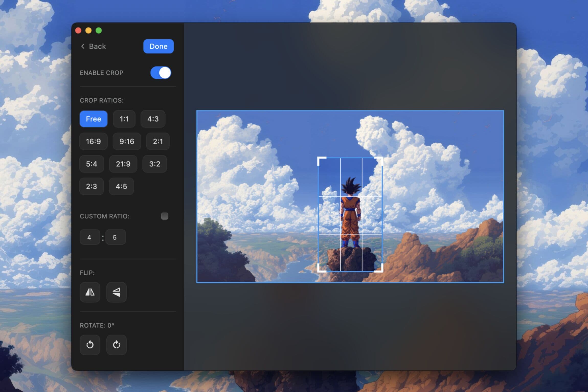Screen dimensions: 588x392
Task: Choose the 2:1 crop ratio
Action: point(158,141)
